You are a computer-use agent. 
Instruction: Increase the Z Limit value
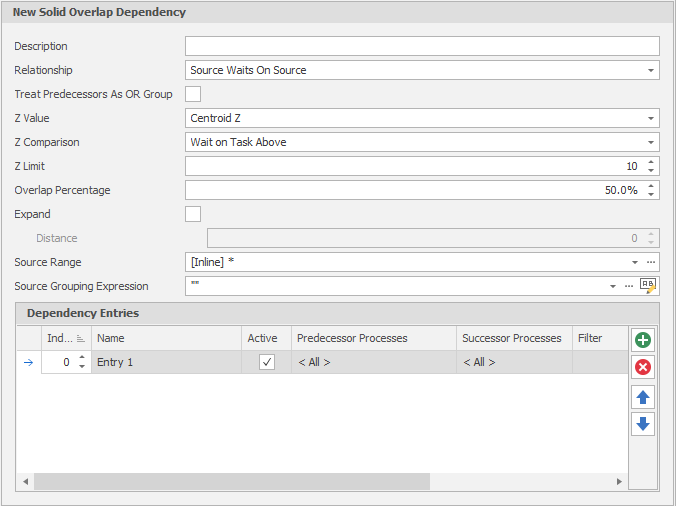(x=651, y=162)
